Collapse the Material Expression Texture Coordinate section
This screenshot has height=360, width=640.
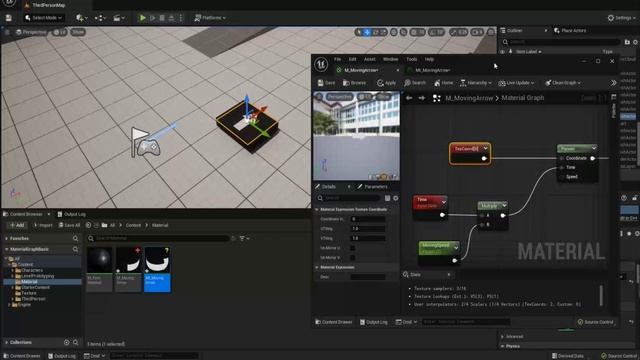coord(317,209)
